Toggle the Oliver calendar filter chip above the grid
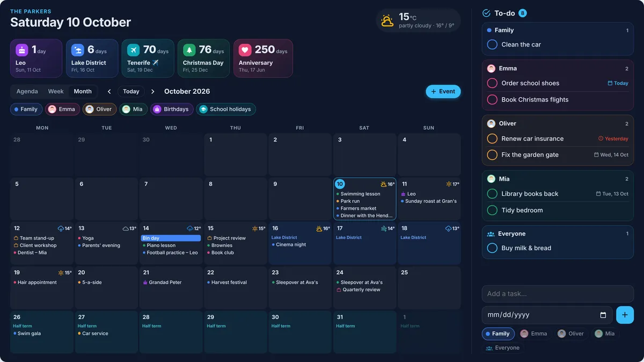644x362 pixels. (x=99, y=109)
